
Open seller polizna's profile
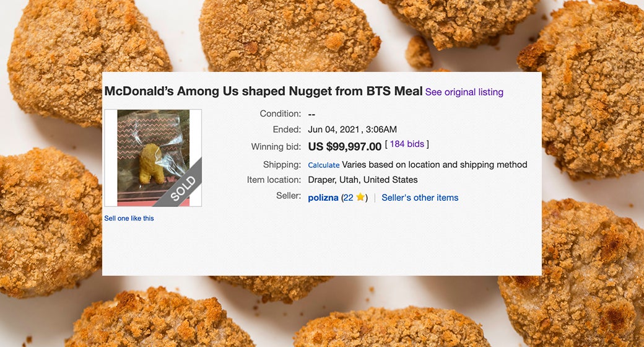coord(323,198)
